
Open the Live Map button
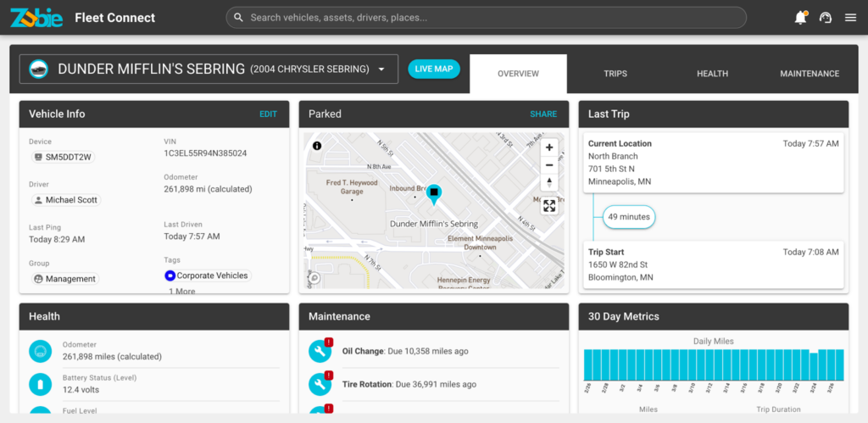coord(434,69)
